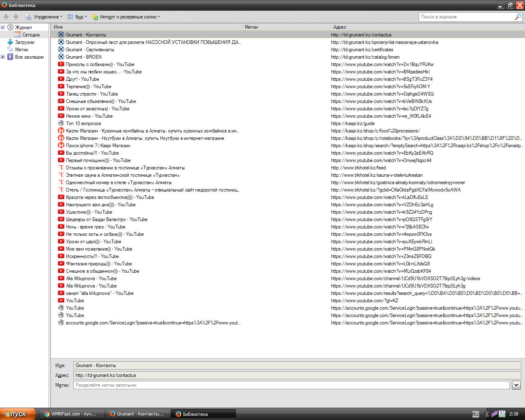The image size is (525, 420).
Task: Click the kaspi.kz/guide address cell
Action: [x=353, y=123]
